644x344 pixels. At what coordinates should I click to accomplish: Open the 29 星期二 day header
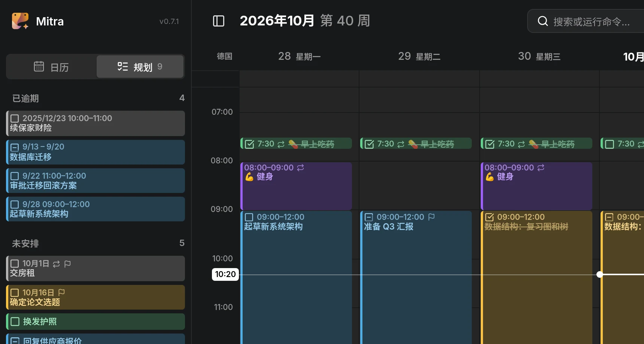(419, 56)
